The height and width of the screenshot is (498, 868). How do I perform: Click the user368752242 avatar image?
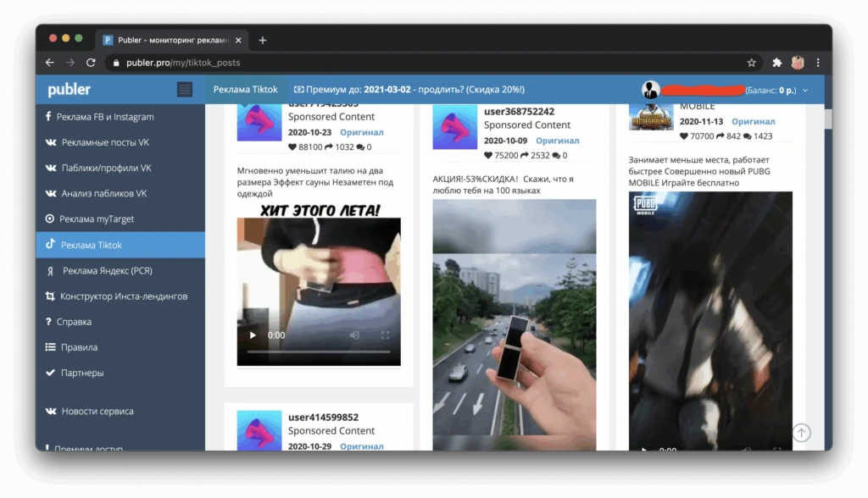454,127
